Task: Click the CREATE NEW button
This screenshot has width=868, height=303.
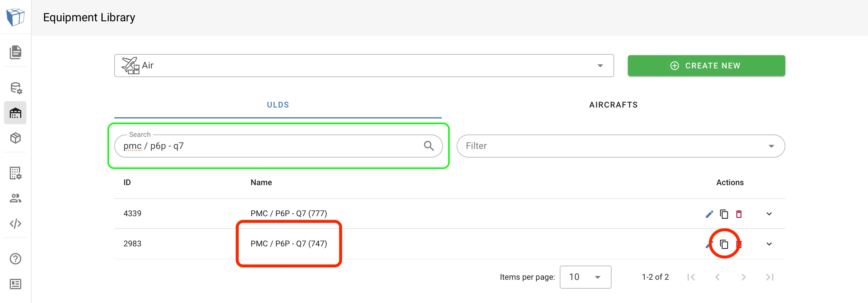Action: (706, 66)
